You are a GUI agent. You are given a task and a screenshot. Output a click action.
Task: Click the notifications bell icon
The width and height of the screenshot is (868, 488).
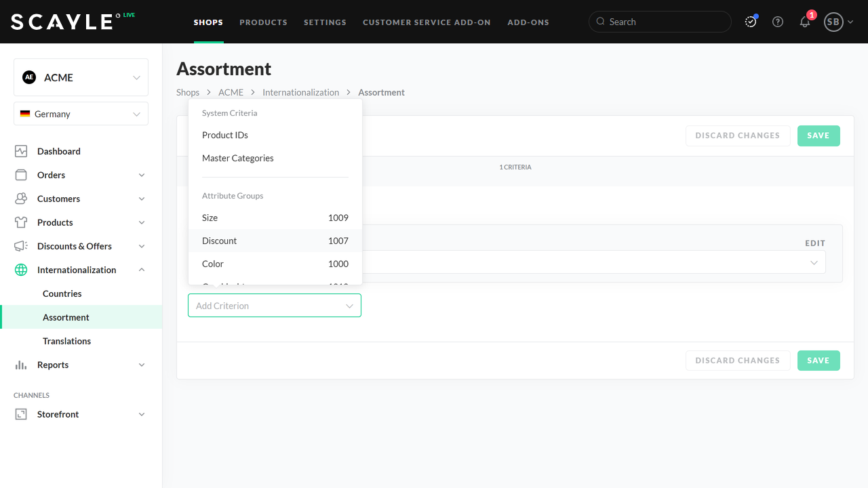805,22
